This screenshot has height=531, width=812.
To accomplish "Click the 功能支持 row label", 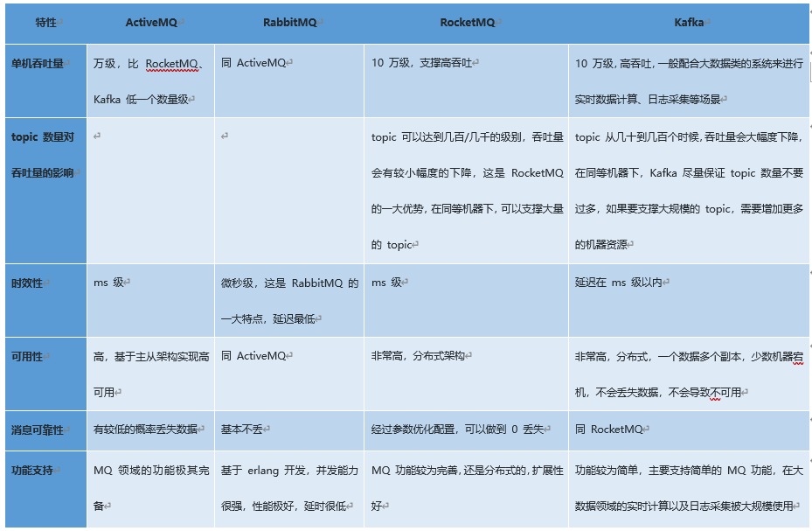I will (46, 489).
